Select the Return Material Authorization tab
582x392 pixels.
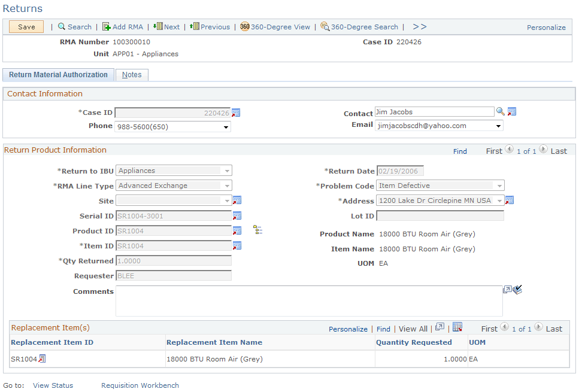(58, 75)
